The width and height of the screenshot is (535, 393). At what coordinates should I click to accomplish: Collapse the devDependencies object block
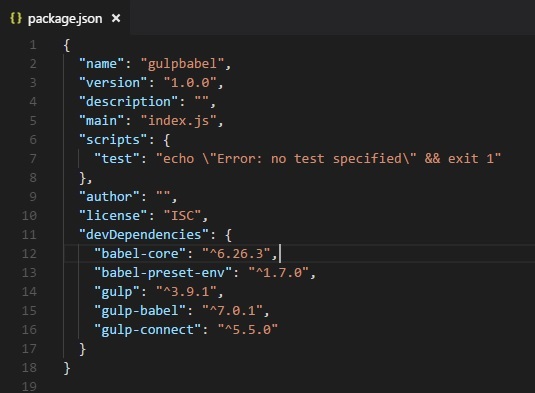(x=228, y=235)
